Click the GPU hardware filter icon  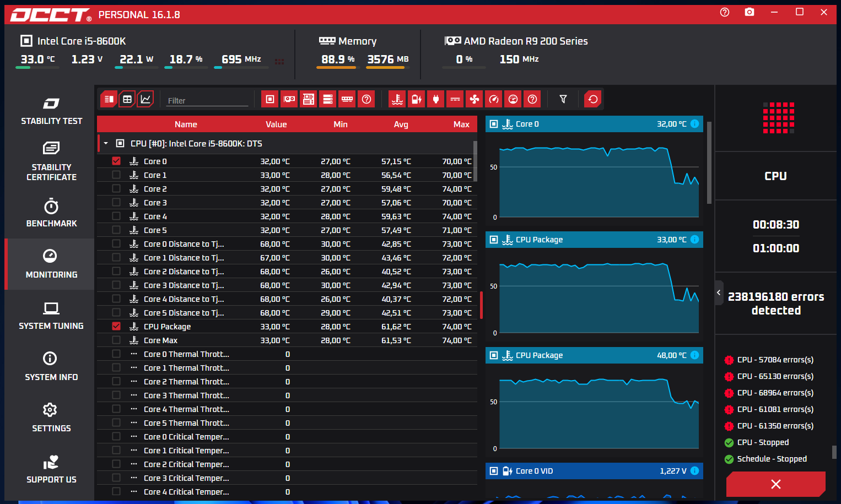(x=289, y=99)
